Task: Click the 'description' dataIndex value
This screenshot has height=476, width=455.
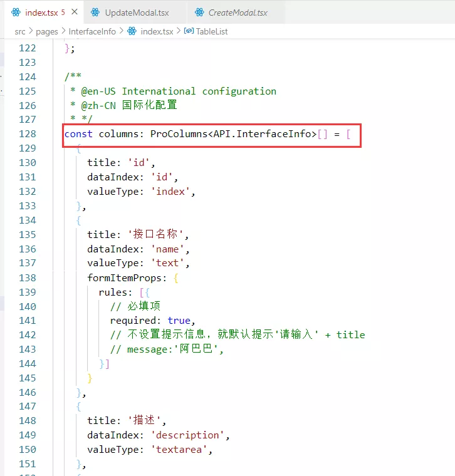Action: pos(187,435)
